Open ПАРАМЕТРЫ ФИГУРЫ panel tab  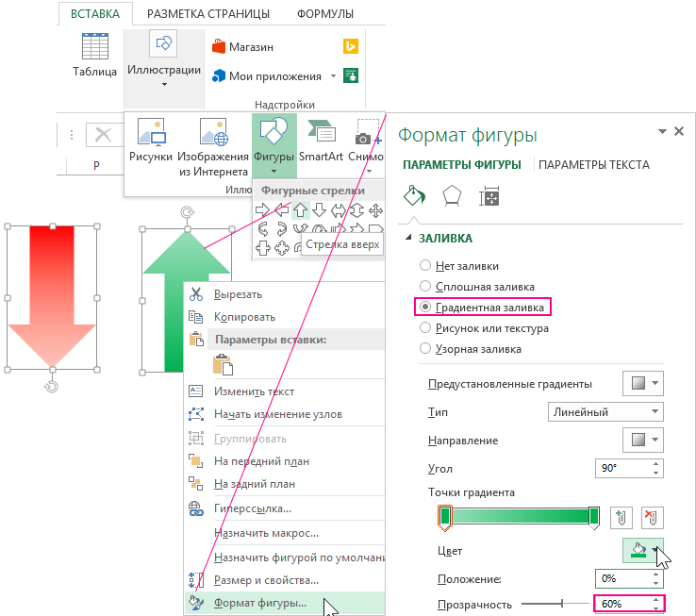coord(461,165)
